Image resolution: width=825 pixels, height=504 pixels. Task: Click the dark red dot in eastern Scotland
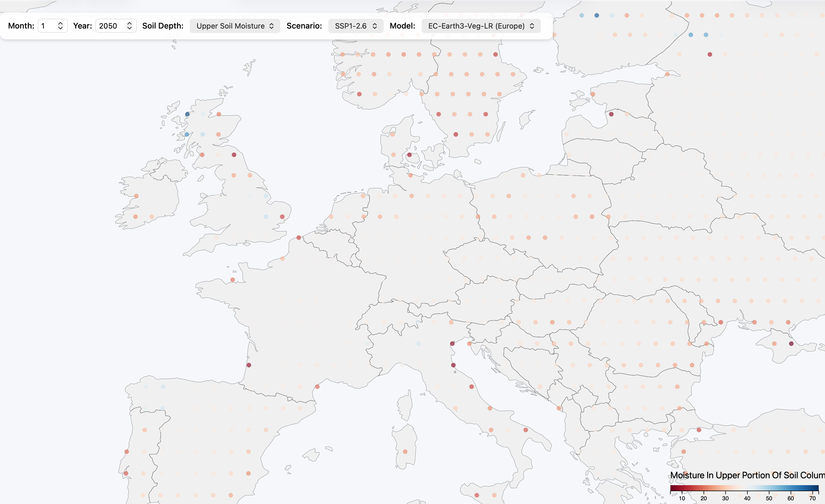234,155
